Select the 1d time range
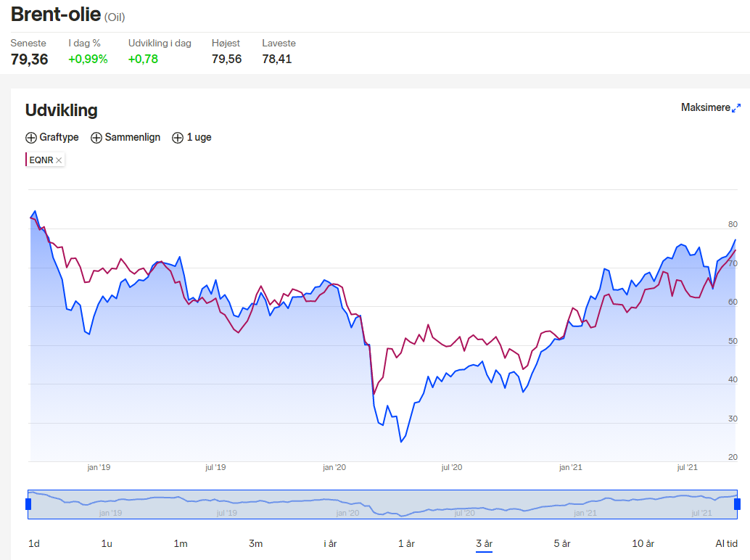Screen dimensions: 750x560 pyautogui.click(x=34, y=543)
